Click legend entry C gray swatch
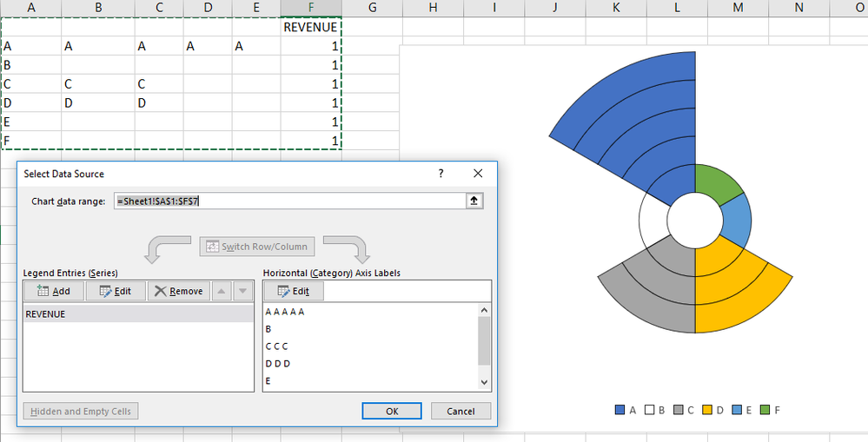This screenshot has height=442, width=868. (678, 410)
